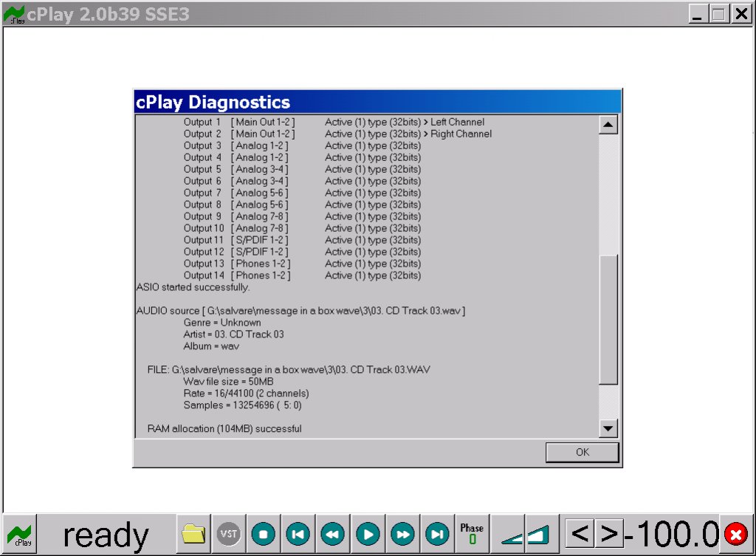Click the "Output 13" label

(204, 264)
